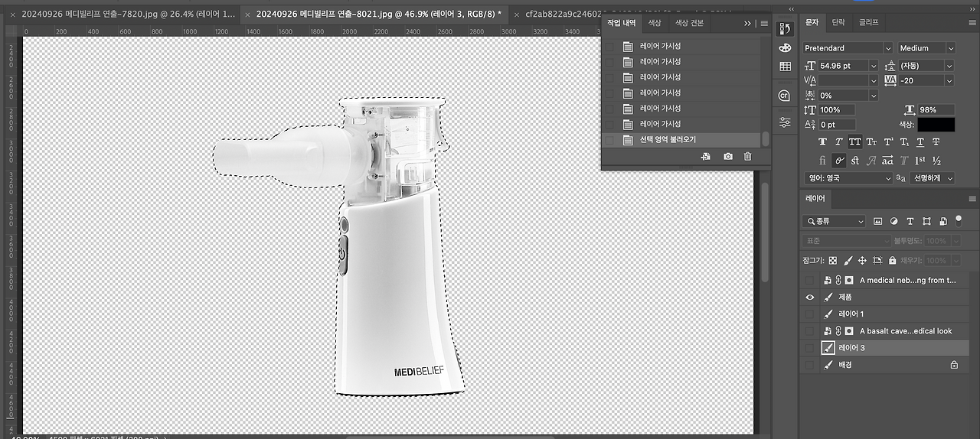This screenshot has width=980, height=439.
Task: Apply Strikethrough text style
Action: (x=936, y=141)
